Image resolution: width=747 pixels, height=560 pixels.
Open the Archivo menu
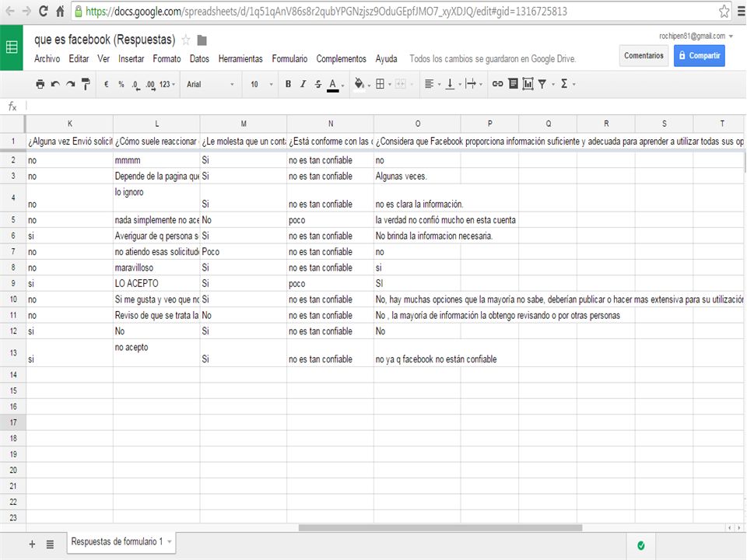(47, 58)
